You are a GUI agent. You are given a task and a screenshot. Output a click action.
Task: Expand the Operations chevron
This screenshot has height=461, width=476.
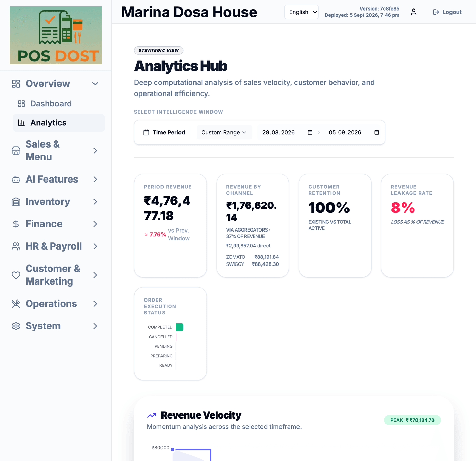[95, 304]
